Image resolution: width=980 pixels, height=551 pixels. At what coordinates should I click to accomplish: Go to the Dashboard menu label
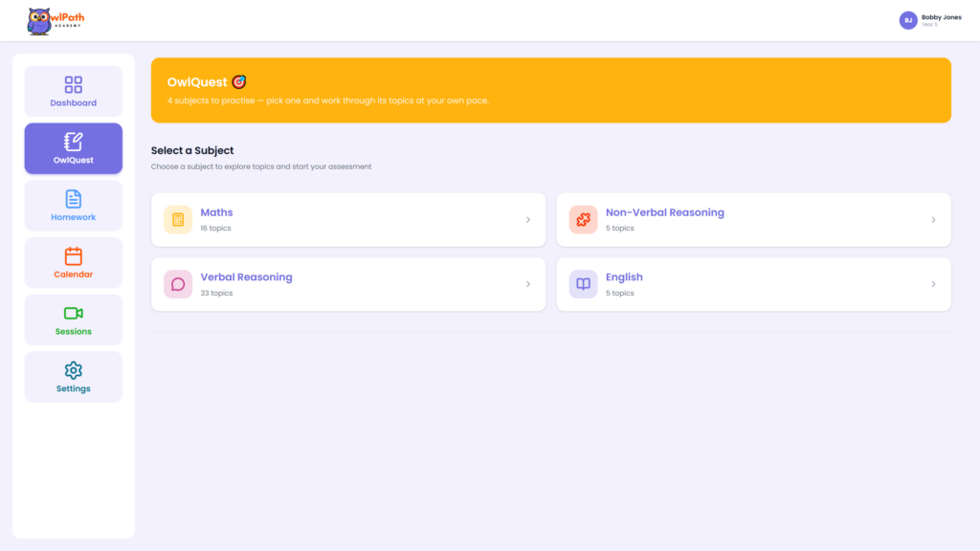pyautogui.click(x=73, y=103)
